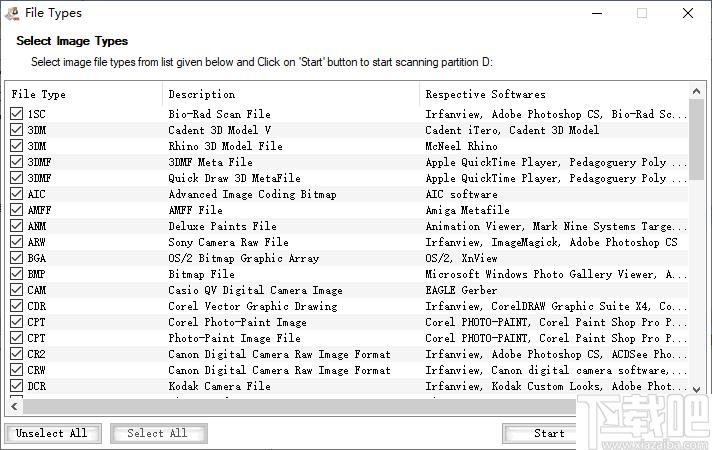Minimize the File Types window
712x450 pixels.
click(x=597, y=13)
